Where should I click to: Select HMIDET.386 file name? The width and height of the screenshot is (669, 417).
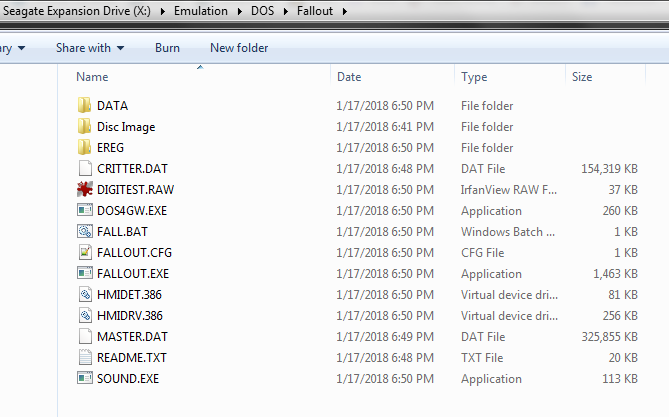pos(129,295)
